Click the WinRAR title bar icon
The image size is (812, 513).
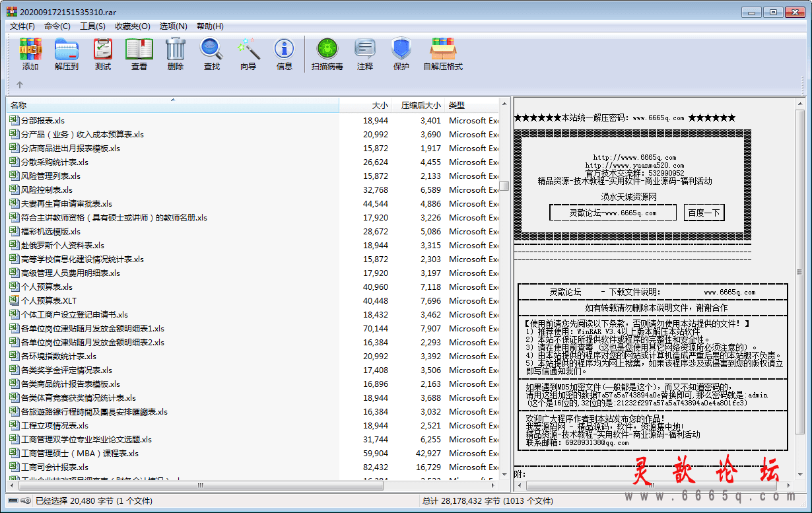pos(12,11)
